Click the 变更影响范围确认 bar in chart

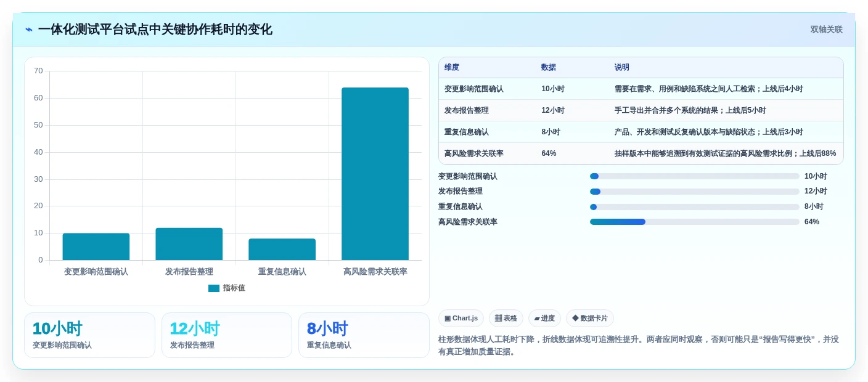[96, 246]
